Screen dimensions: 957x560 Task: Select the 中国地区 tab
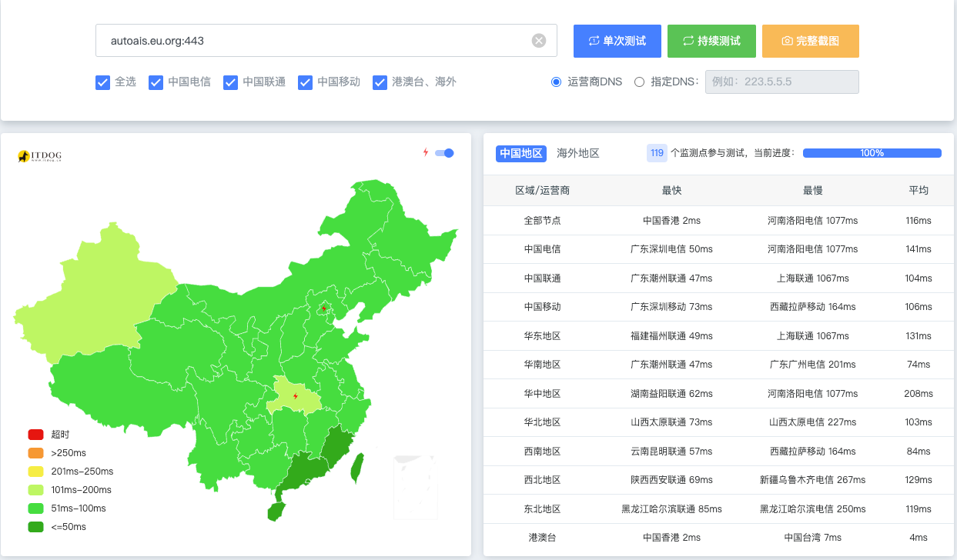pyautogui.click(x=521, y=153)
